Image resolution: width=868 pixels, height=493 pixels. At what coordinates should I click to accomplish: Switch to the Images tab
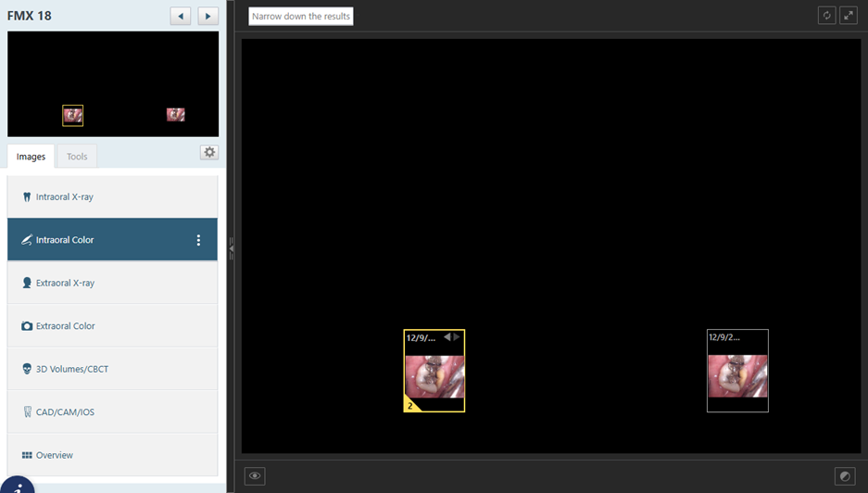pos(31,157)
